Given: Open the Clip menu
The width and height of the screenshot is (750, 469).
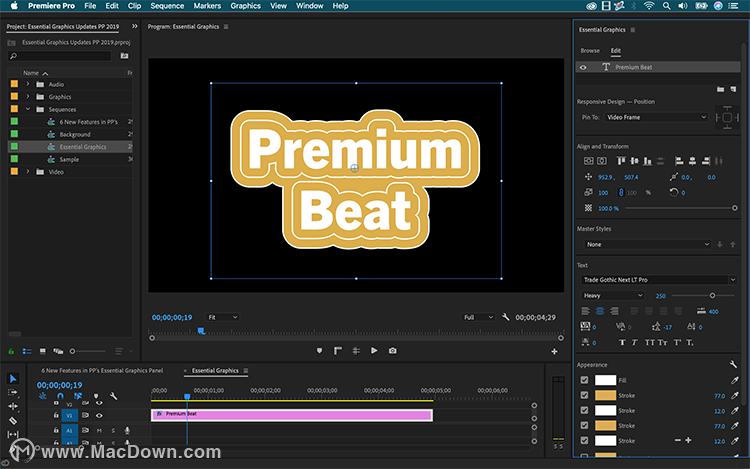Looking at the screenshot, I should 134,6.
